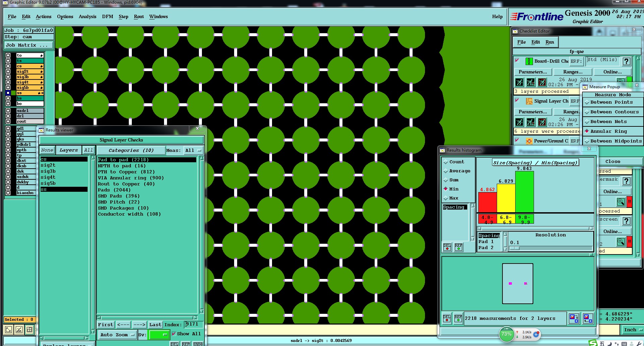Select VIA Annular ring (900) category
The width and height of the screenshot is (644, 346).
(131, 178)
